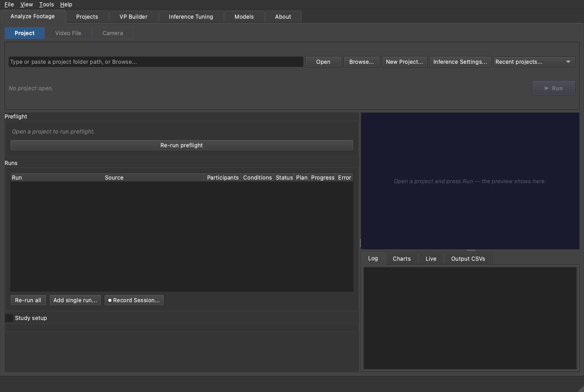Click the Participants column header
Screen dimensions: 584x392
[223, 177]
